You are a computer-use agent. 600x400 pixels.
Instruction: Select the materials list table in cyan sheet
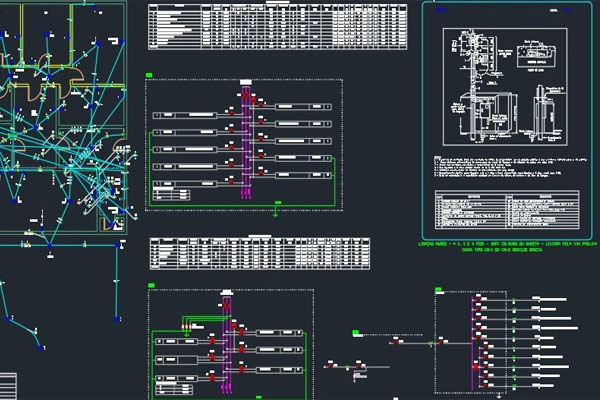[507, 210]
